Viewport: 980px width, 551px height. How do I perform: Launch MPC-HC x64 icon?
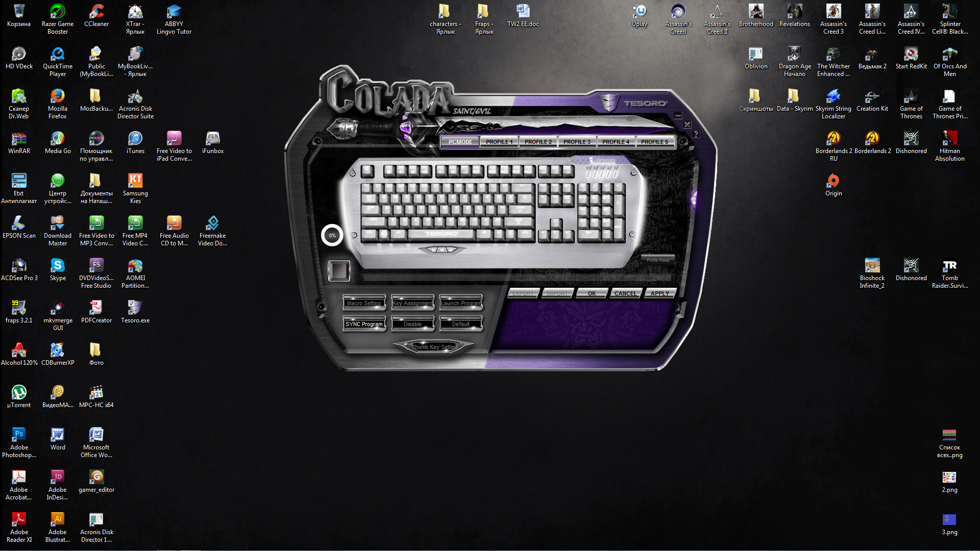96,397
